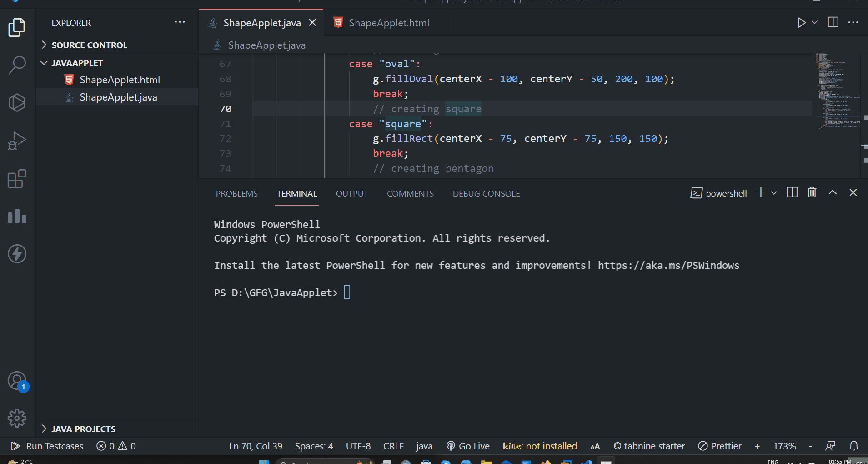Open the Search view in activity bar
Screen dimensions: 868x464
[x=17, y=65]
